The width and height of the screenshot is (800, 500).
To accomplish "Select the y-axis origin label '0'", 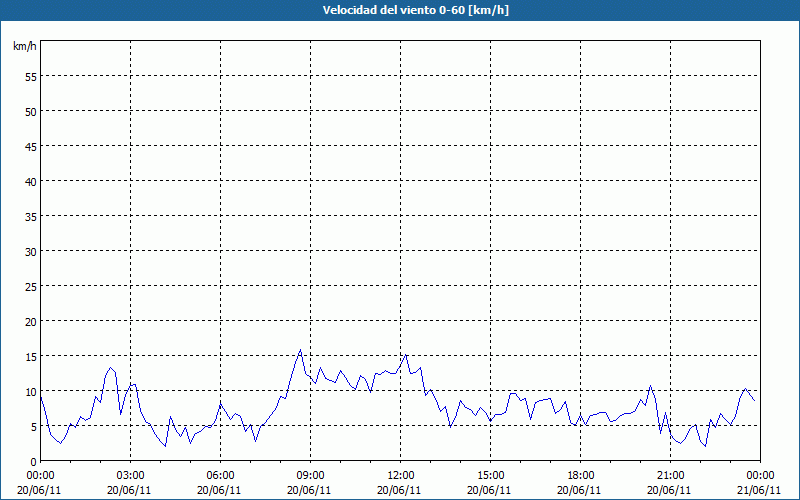I will point(34,462).
